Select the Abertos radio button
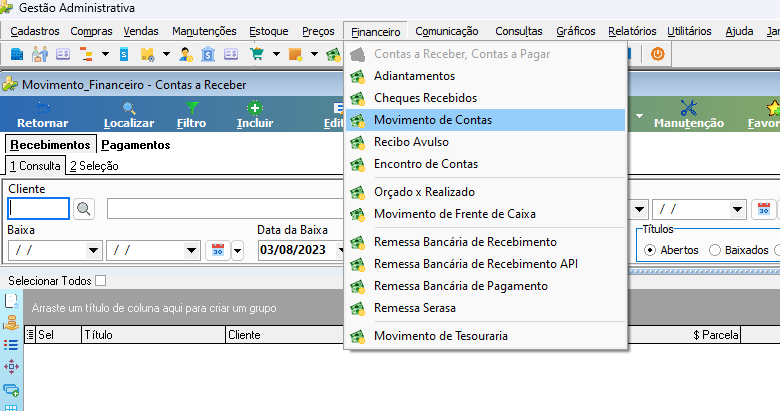 tap(650, 250)
